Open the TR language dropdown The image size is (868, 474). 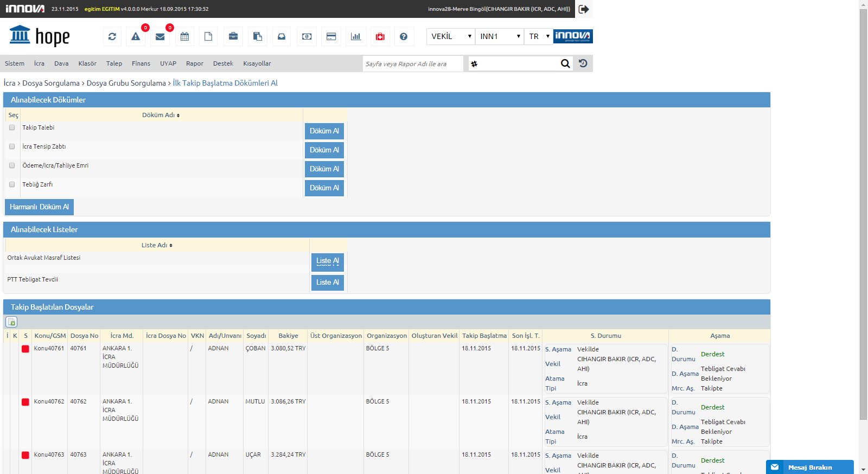(539, 36)
